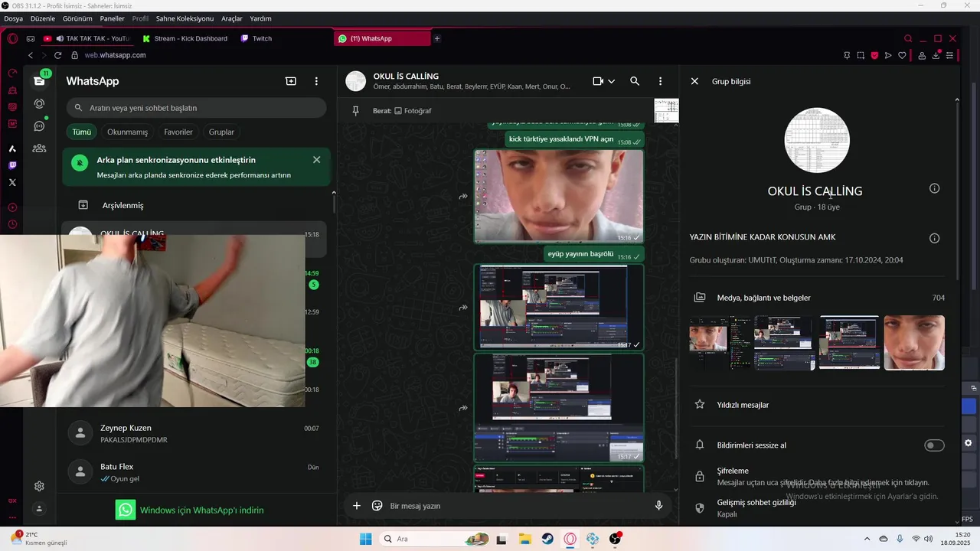This screenshot has height=551, width=980.
Task: Open Opera downloads icon
Action: (x=936, y=55)
